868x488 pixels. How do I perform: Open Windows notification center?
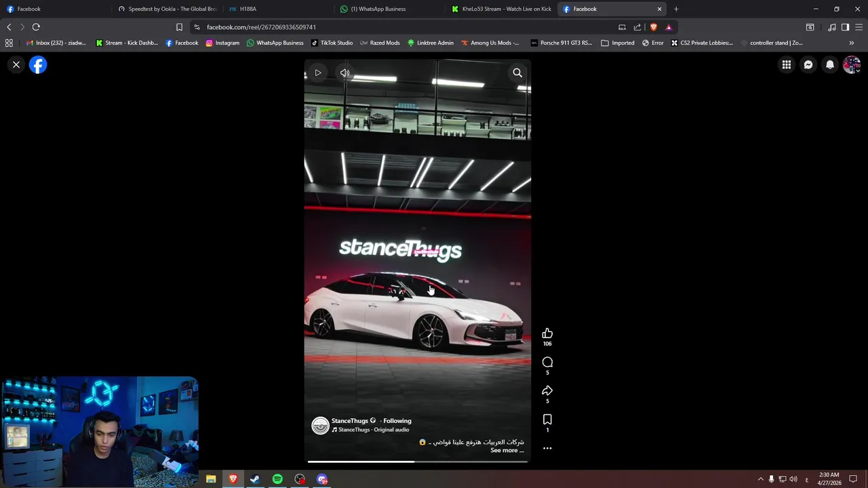coord(853,479)
